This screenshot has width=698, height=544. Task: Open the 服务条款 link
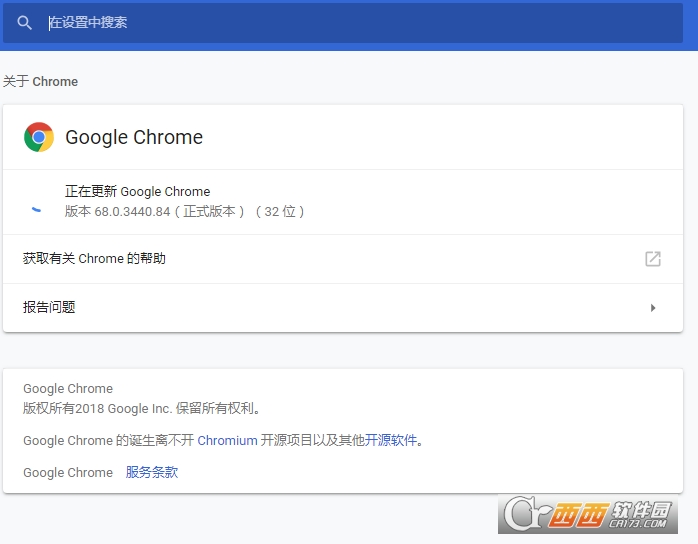[152, 472]
